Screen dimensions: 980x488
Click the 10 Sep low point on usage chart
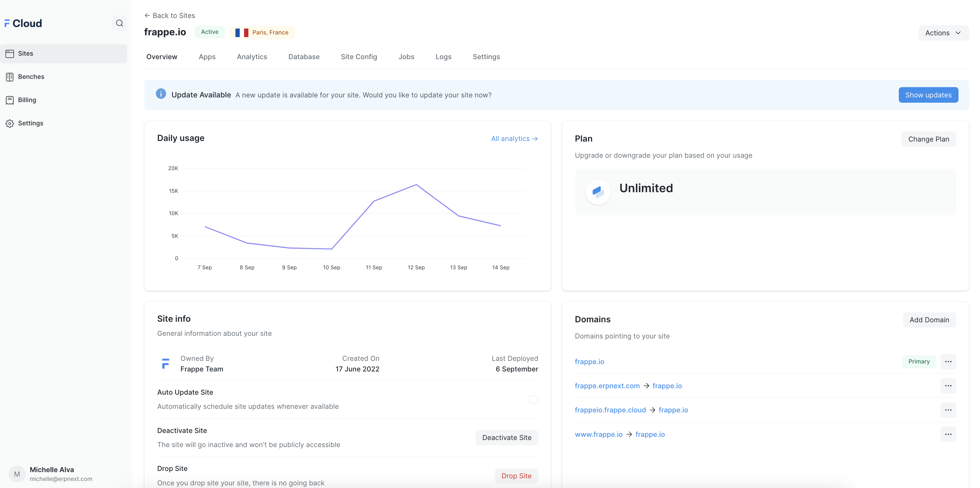point(331,249)
